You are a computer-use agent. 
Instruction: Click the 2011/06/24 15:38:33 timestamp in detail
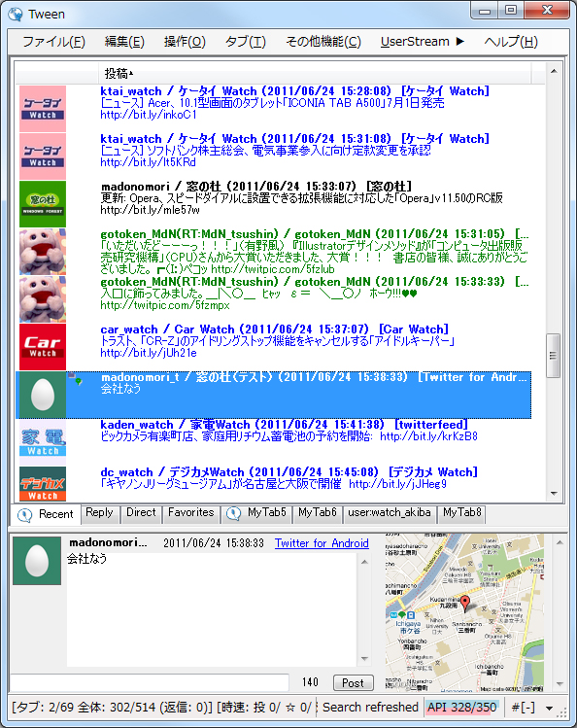[x=214, y=543]
